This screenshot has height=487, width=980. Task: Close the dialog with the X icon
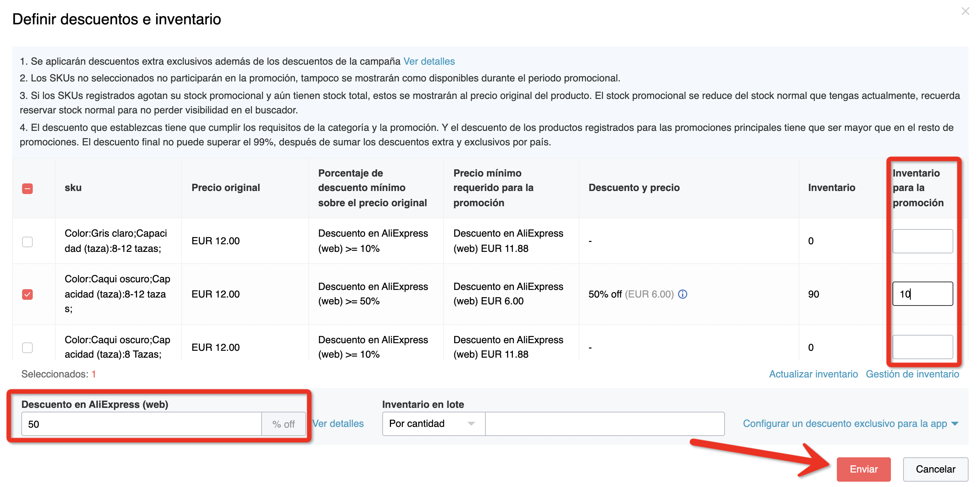[965, 11]
